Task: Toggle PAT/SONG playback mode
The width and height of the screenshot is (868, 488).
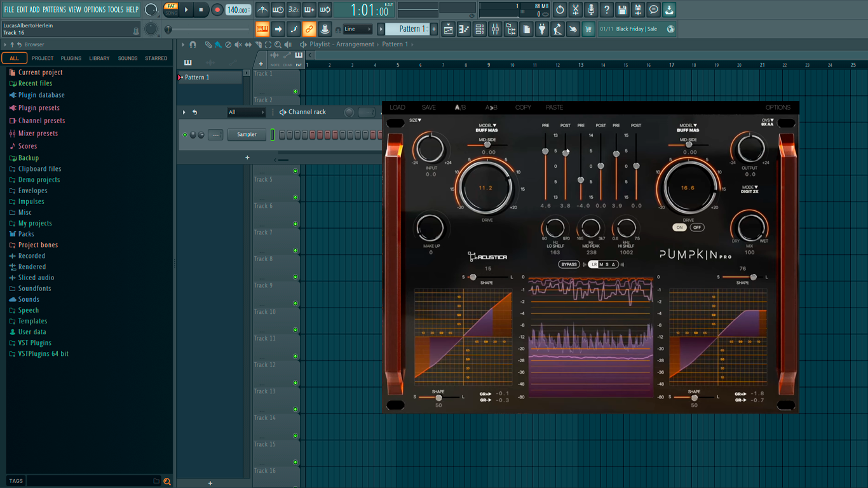Action: [171, 10]
